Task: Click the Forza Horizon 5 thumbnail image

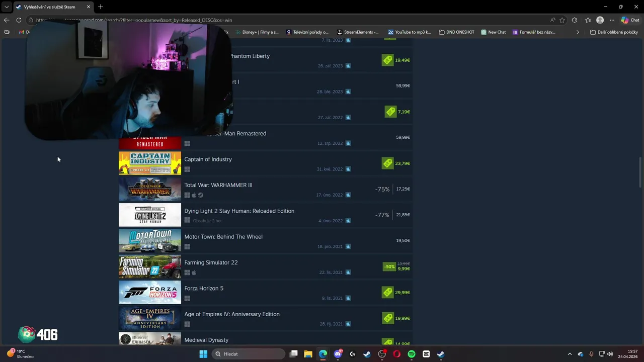Action: pyautogui.click(x=150, y=292)
